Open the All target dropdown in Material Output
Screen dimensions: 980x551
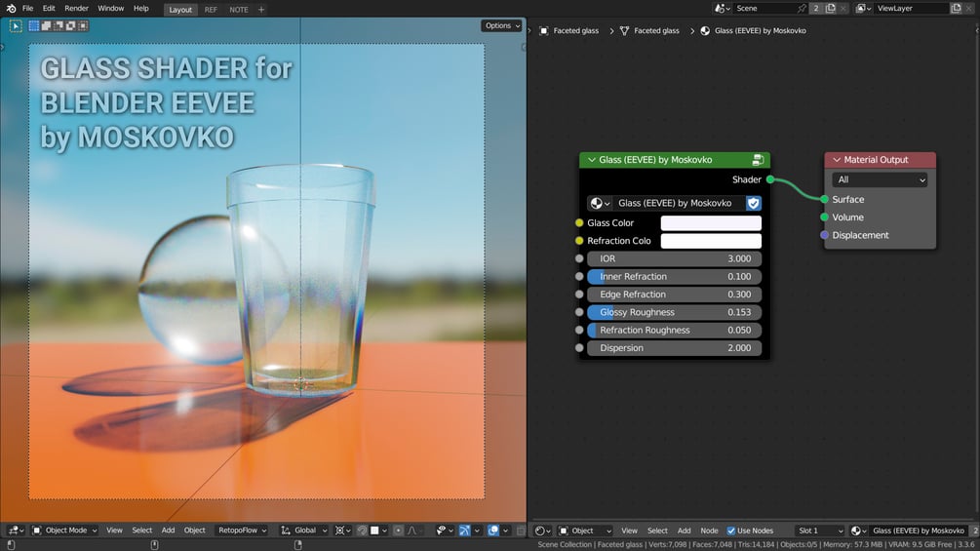(880, 179)
